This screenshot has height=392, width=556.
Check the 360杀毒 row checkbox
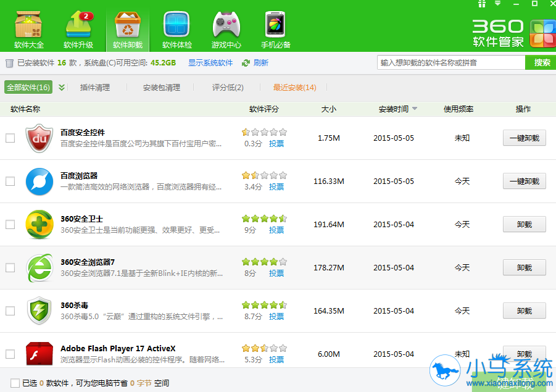[x=10, y=311]
